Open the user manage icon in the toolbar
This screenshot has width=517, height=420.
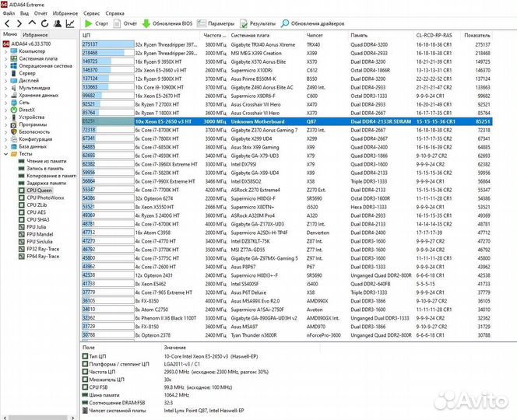[x=58, y=23]
